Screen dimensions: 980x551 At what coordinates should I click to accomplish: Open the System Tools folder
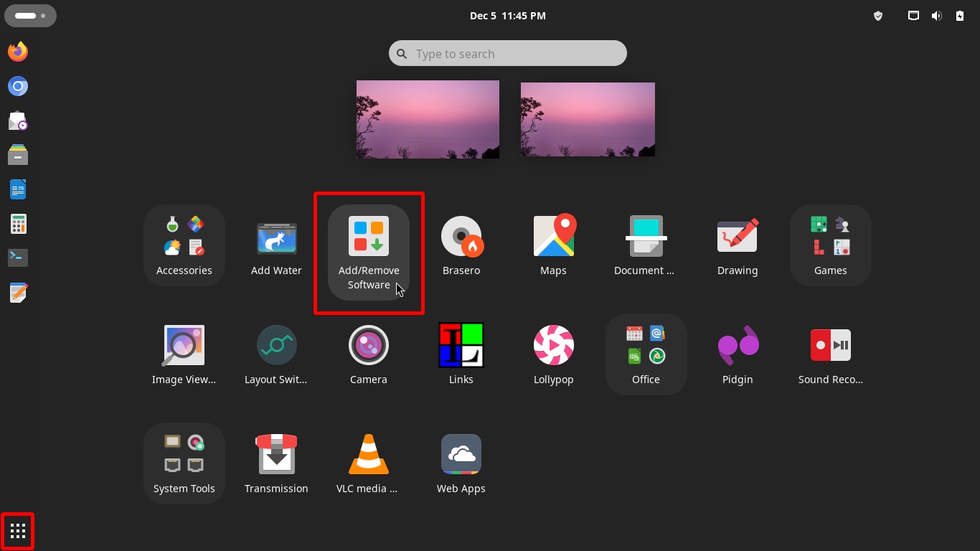pos(184,463)
